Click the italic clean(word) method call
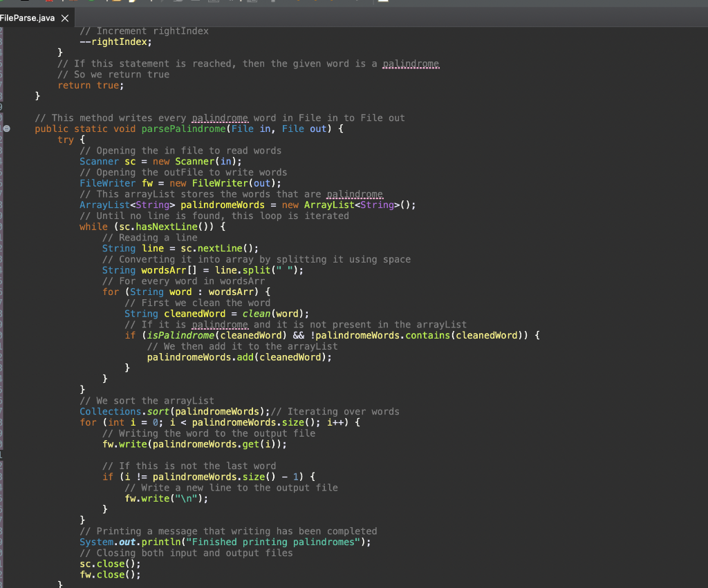This screenshot has width=708, height=588. [270, 314]
